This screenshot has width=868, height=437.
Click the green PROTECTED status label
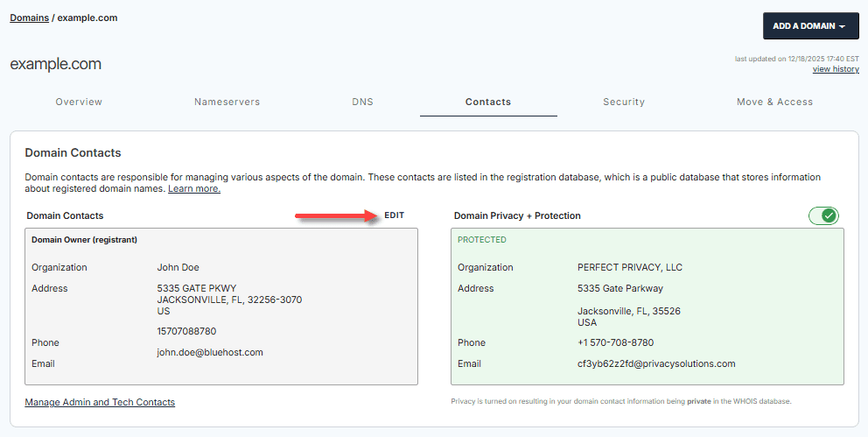[x=481, y=239]
